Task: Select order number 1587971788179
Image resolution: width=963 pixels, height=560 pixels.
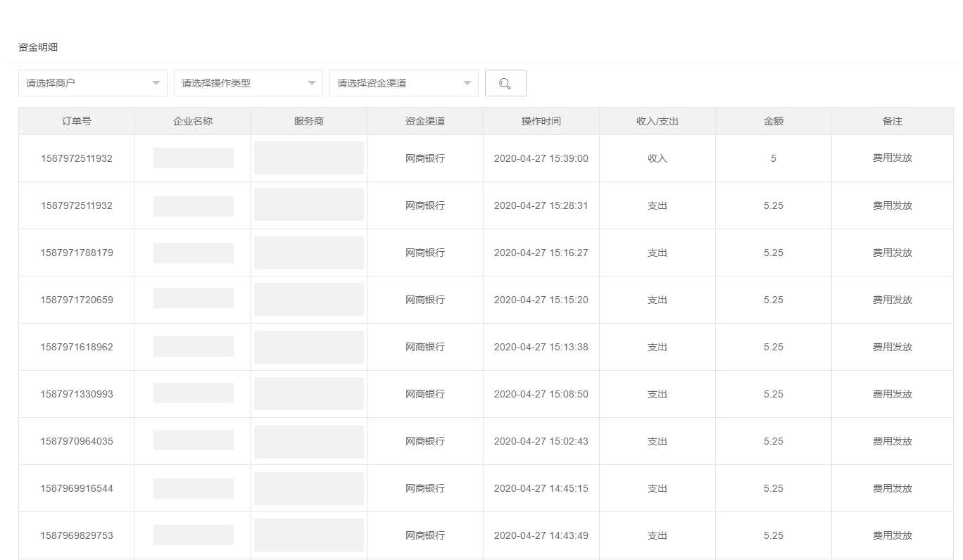Action: (x=77, y=253)
